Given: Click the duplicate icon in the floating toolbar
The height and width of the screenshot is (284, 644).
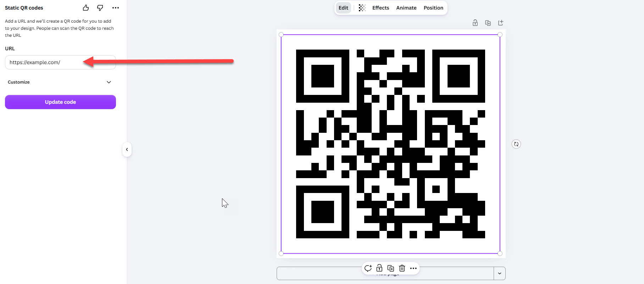Looking at the screenshot, I should coord(391,268).
